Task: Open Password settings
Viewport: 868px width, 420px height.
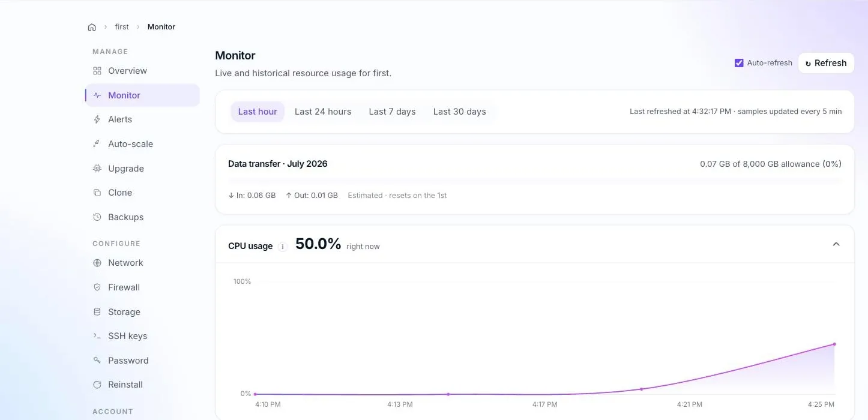Action: [142, 361]
